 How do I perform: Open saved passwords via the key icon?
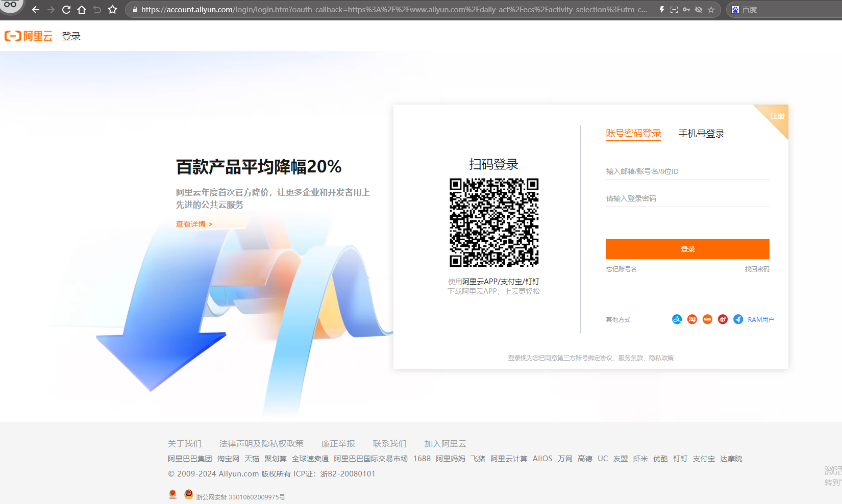point(686,10)
